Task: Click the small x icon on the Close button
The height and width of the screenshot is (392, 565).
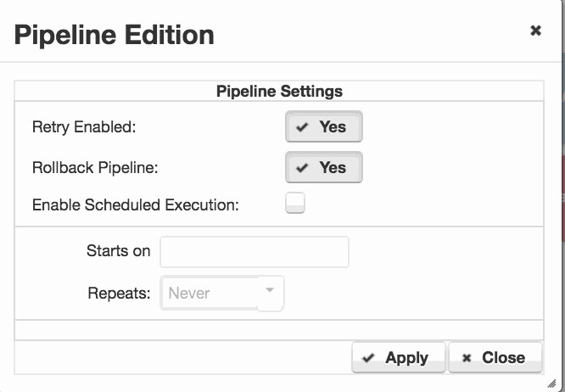Action: pos(467,358)
